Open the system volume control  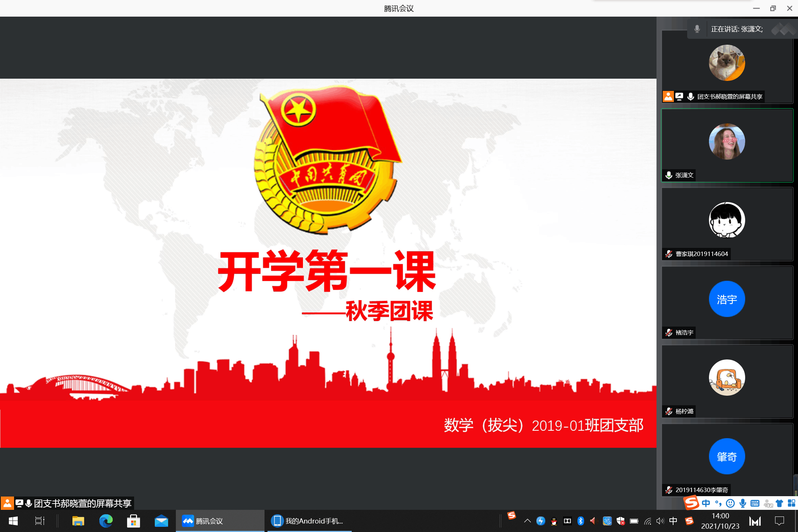(660, 521)
